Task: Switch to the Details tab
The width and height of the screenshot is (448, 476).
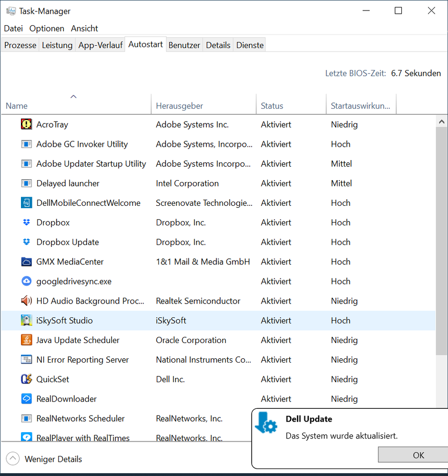Action: 218,45
